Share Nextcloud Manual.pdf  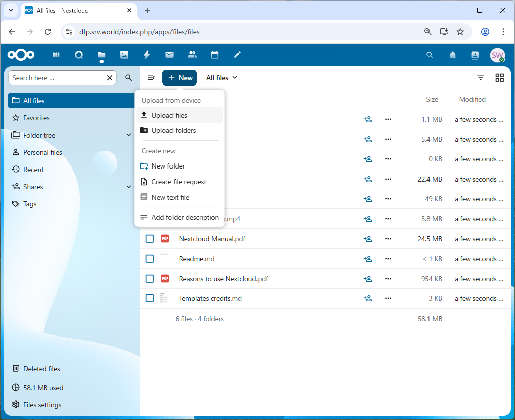[368, 239]
